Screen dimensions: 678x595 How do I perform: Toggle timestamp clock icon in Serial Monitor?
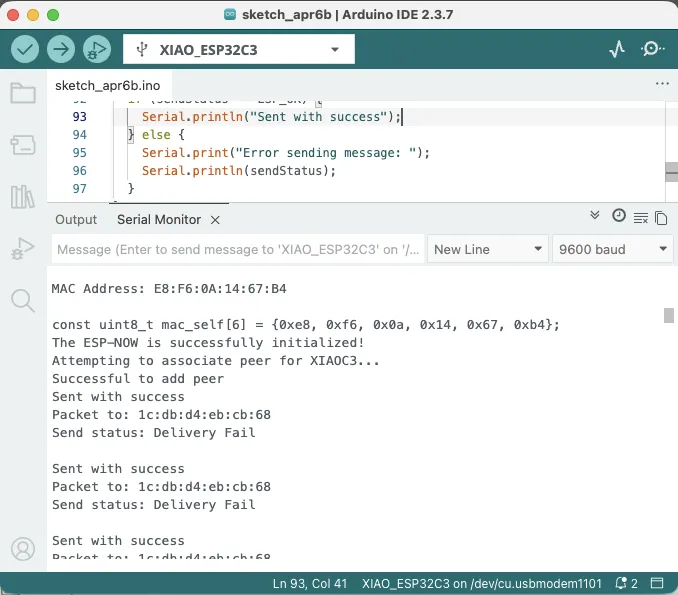coord(619,215)
